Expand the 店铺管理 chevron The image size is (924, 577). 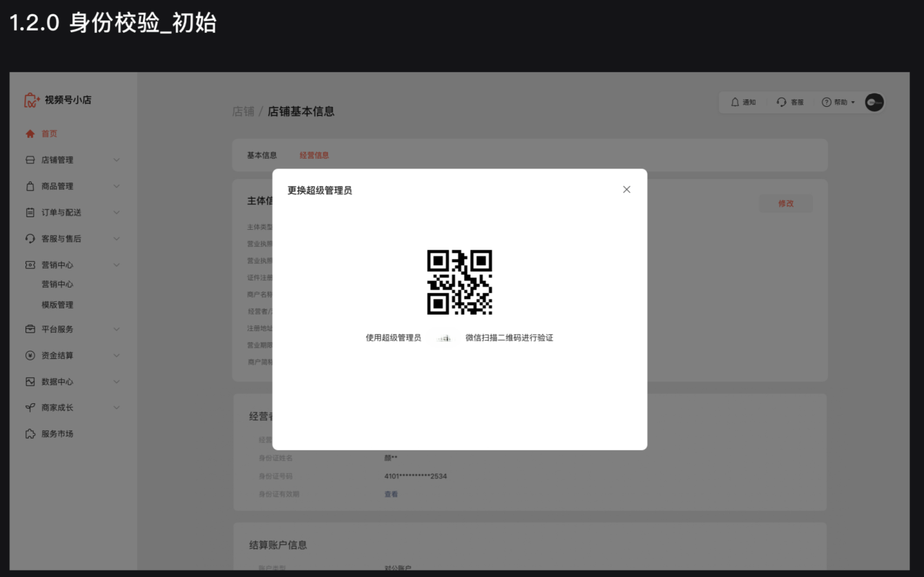pos(117,160)
